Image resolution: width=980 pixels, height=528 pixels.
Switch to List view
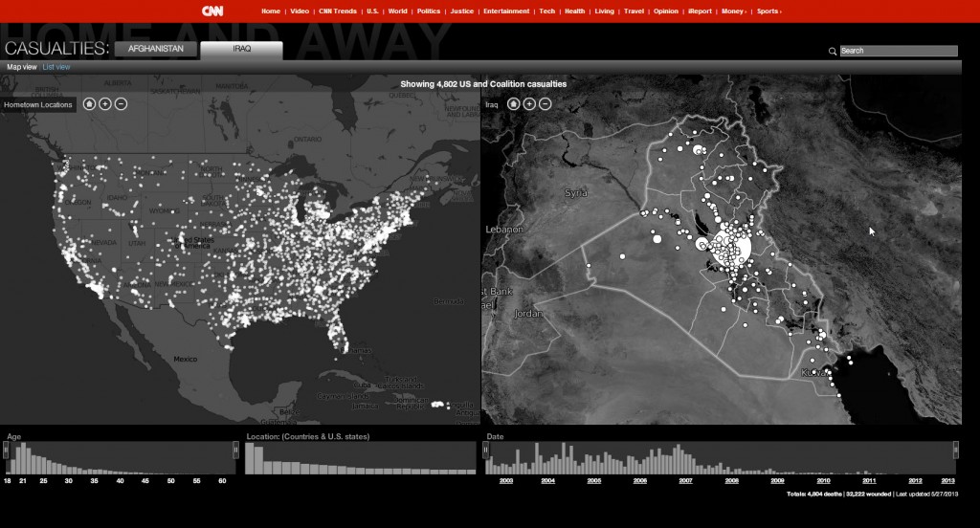click(x=56, y=67)
